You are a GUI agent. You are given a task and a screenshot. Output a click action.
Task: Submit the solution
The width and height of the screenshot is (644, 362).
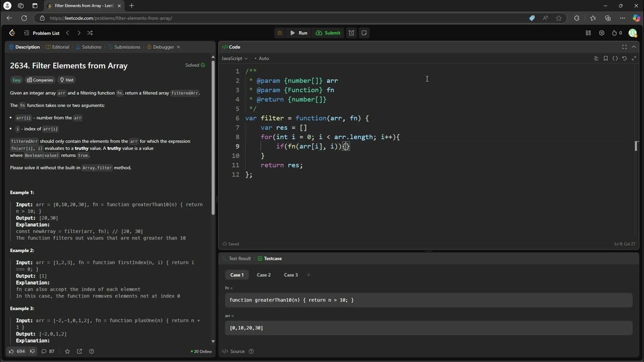pos(328,33)
